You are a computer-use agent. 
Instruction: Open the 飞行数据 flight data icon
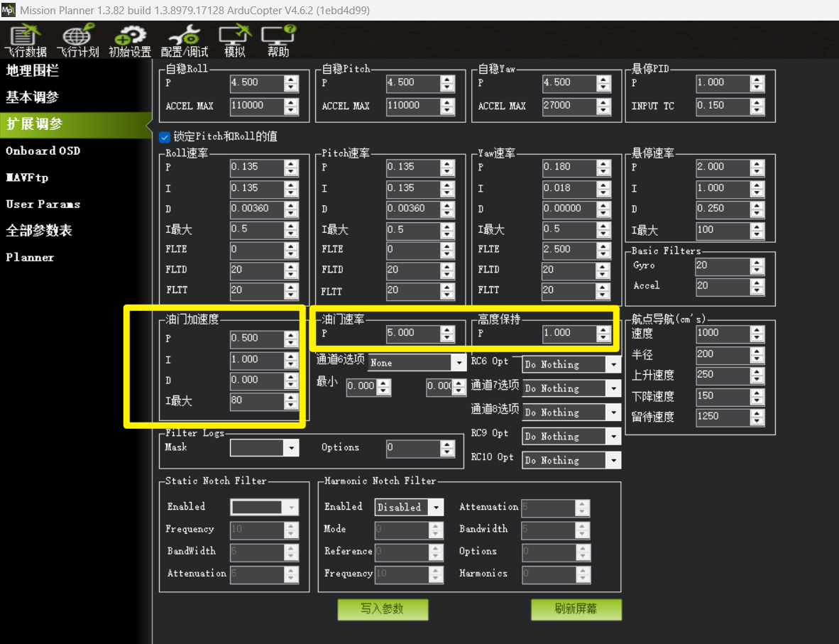click(25, 40)
